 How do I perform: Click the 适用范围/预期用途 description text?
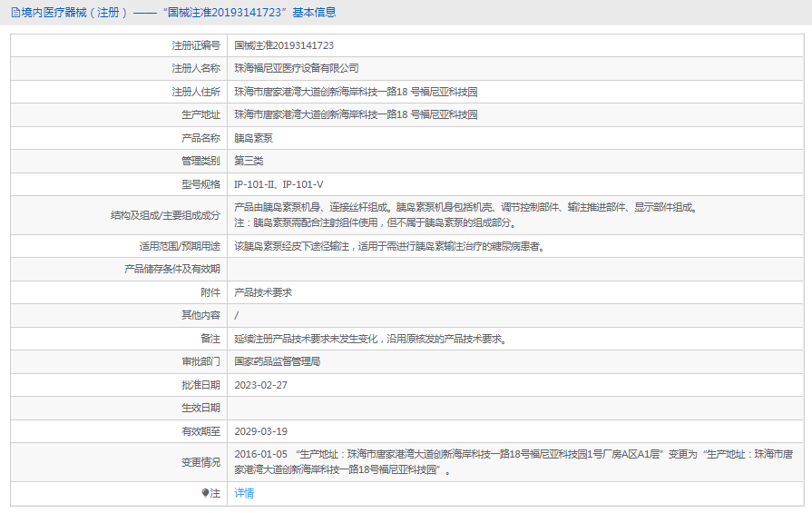(x=388, y=246)
